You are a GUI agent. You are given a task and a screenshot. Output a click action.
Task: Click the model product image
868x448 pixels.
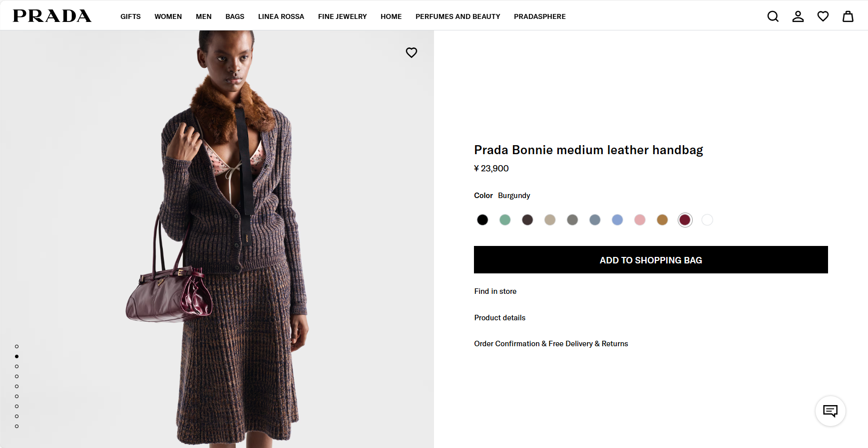coord(217,238)
